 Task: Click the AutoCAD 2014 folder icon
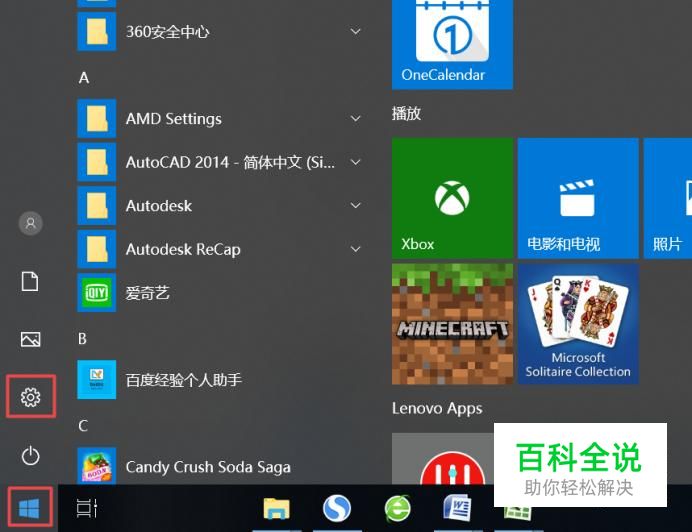(97, 162)
